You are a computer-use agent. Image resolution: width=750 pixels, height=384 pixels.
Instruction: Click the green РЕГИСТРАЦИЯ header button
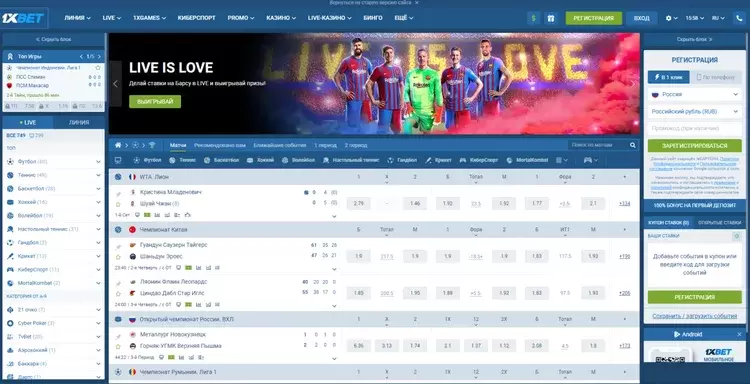click(594, 18)
